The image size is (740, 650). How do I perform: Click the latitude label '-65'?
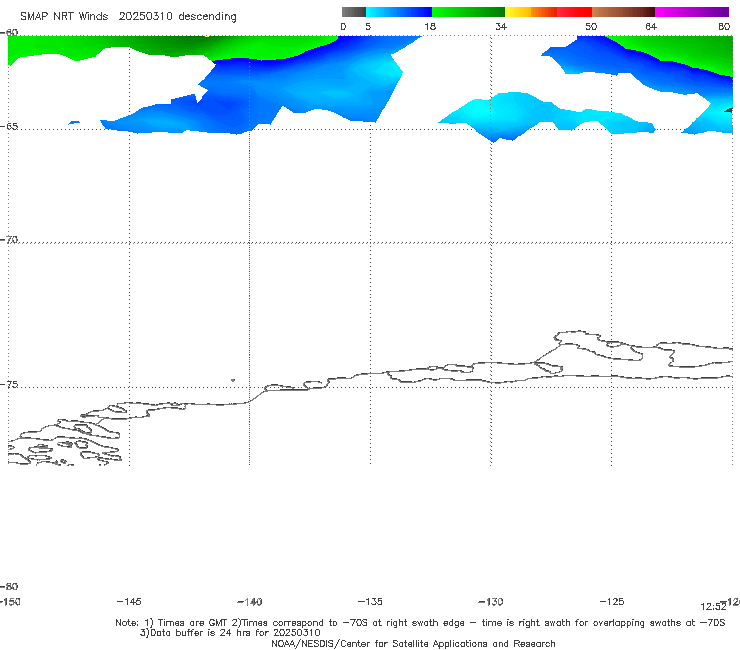[x=9, y=127]
